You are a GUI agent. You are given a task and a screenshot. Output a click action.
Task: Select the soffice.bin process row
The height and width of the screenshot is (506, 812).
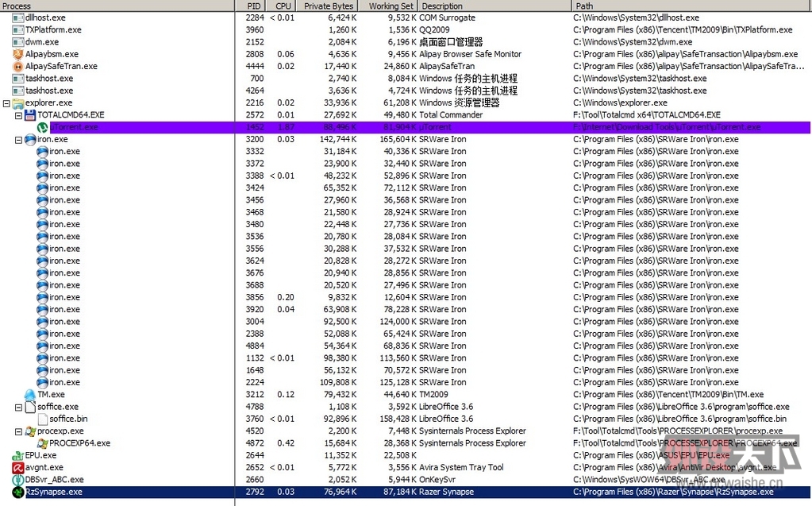coord(406,419)
